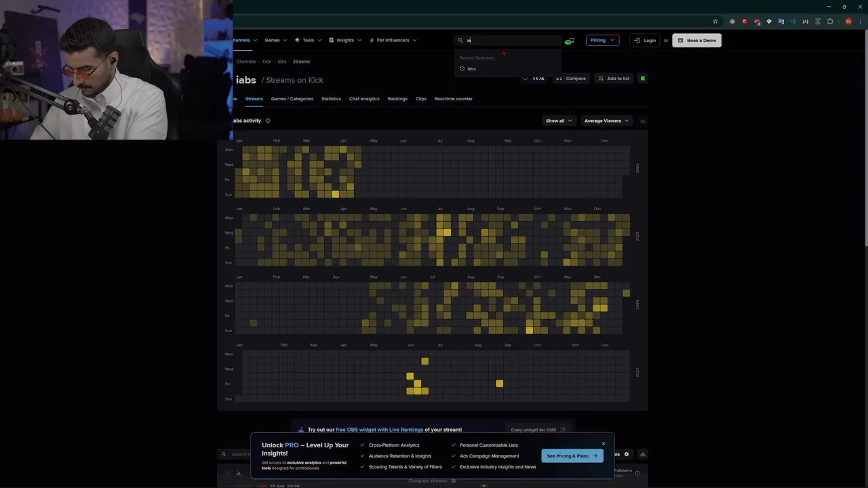Viewport: 868px width, 488px height.
Task: Switch to Chat analytics tab
Action: [364, 99]
